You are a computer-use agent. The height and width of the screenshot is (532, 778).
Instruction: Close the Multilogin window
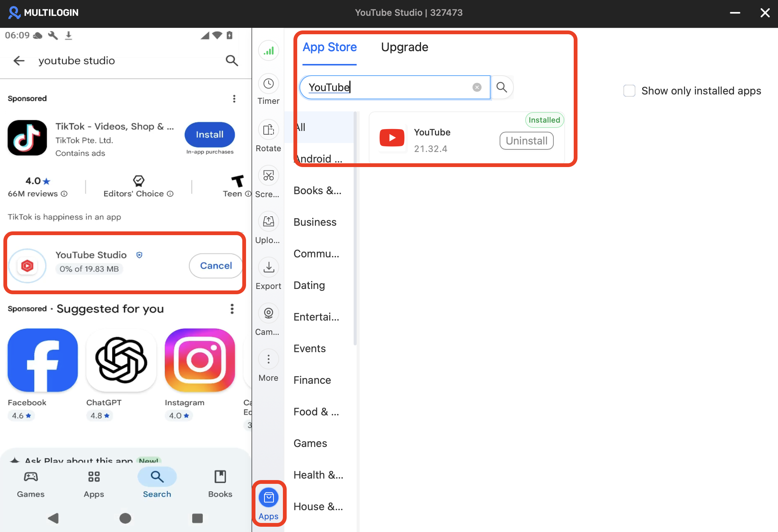[x=765, y=13]
